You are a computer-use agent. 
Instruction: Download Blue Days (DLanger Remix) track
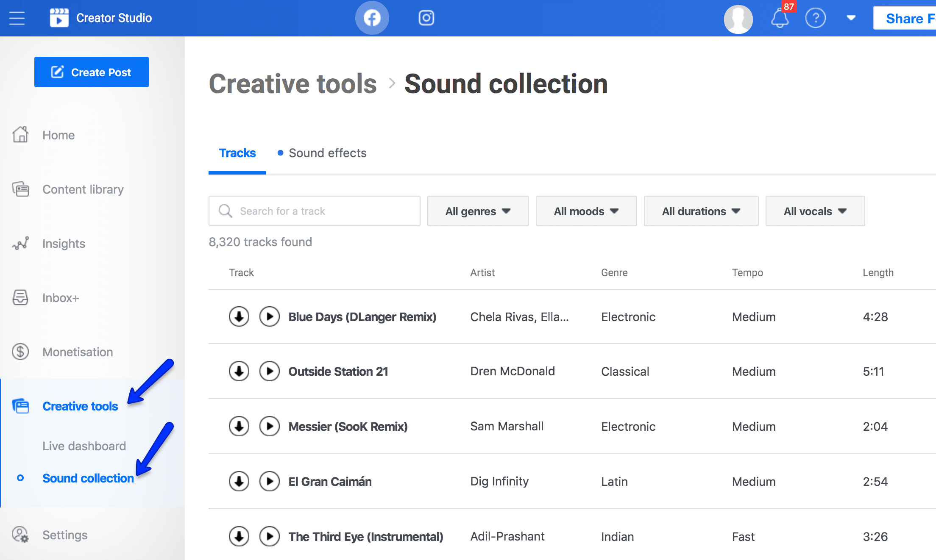(x=239, y=316)
